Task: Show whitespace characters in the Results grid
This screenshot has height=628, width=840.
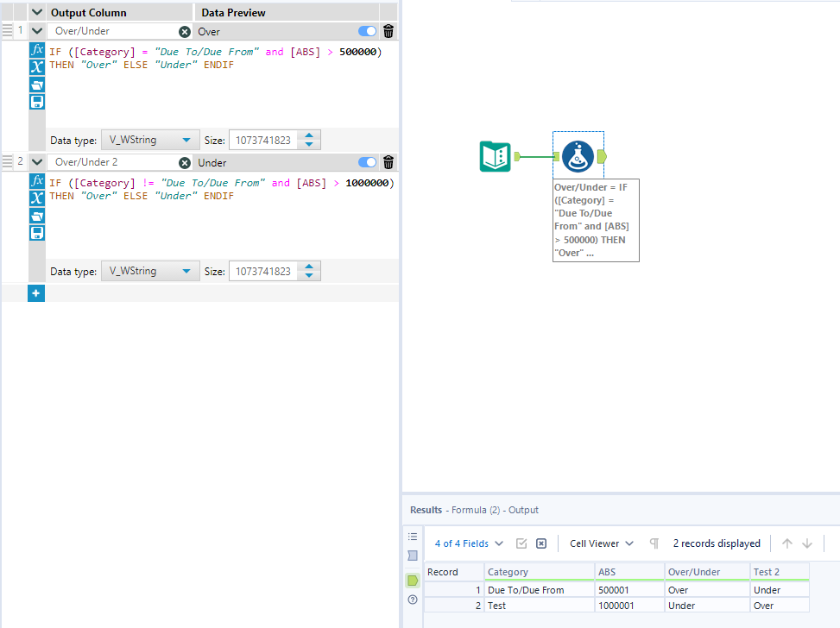Action: (x=654, y=543)
